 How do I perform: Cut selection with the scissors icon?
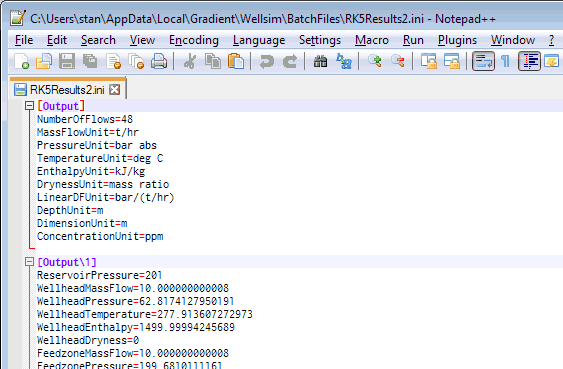[x=190, y=61]
